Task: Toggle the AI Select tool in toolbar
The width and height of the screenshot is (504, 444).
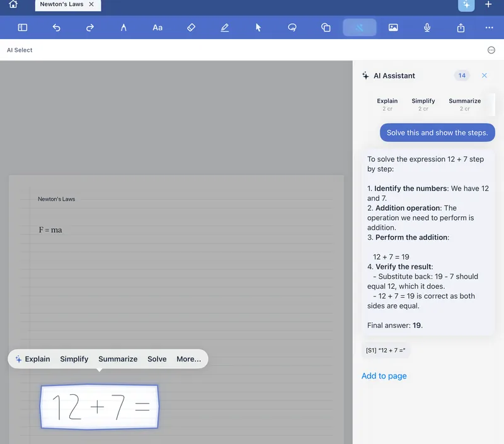Action: pos(359,28)
